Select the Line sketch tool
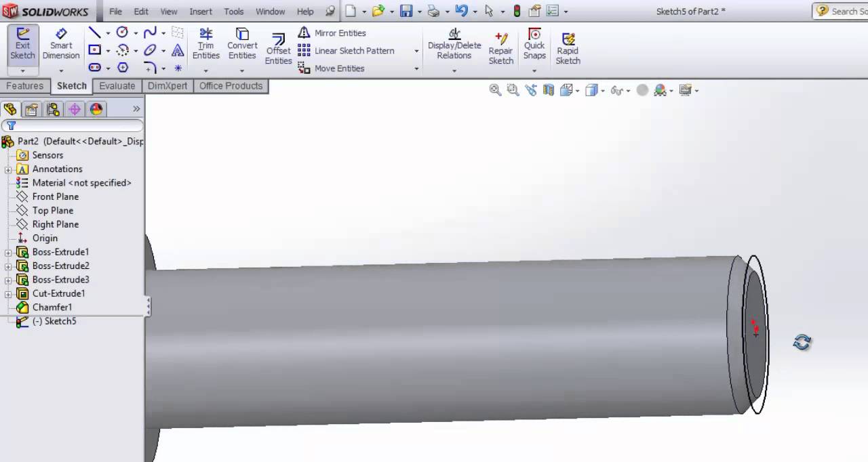 coord(95,33)
